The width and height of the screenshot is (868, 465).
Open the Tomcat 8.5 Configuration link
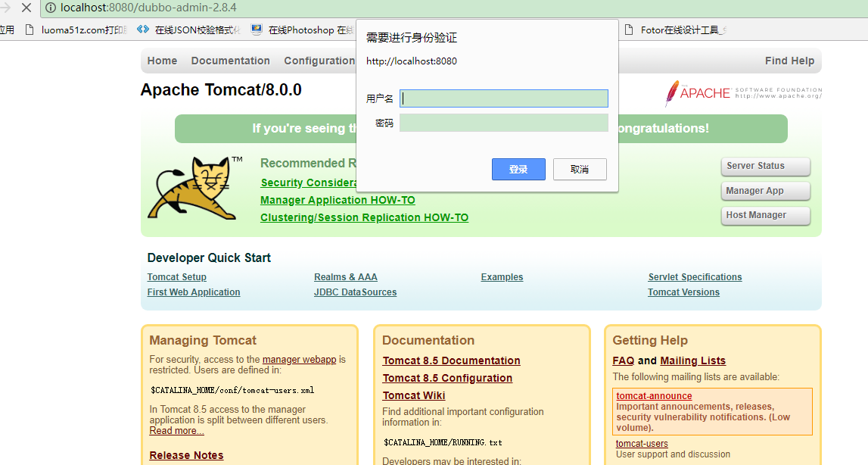click(x=447, y=378)
